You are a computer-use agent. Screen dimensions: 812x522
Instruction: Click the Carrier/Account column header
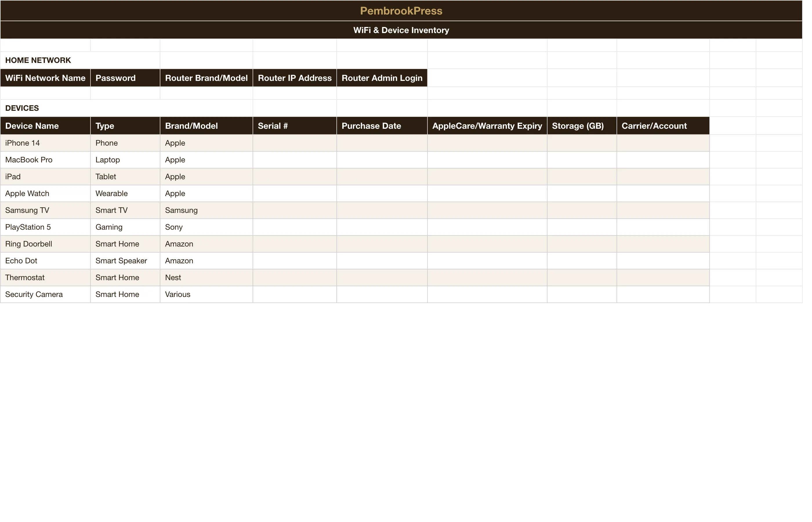coord(663,126)
